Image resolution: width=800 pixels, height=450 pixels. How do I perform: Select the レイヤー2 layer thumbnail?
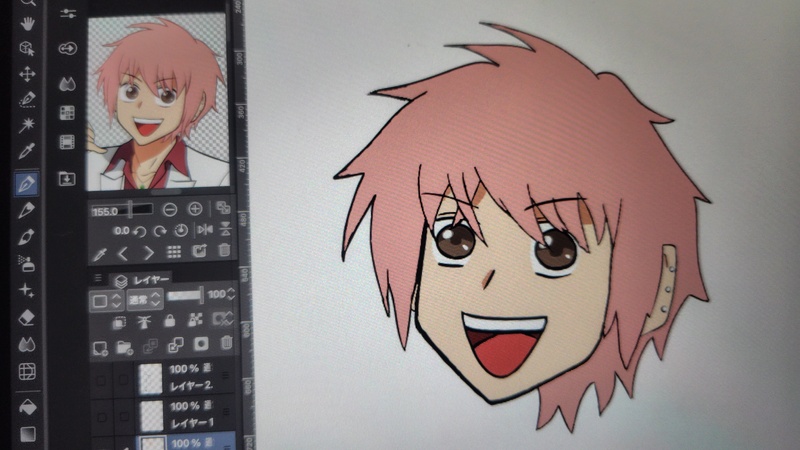coord(151,379)
